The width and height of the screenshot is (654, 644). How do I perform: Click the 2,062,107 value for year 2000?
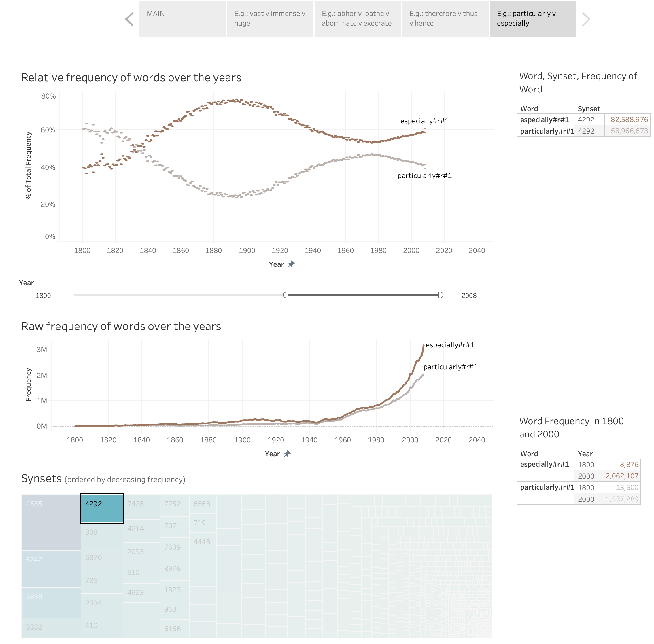coord(621,476)
